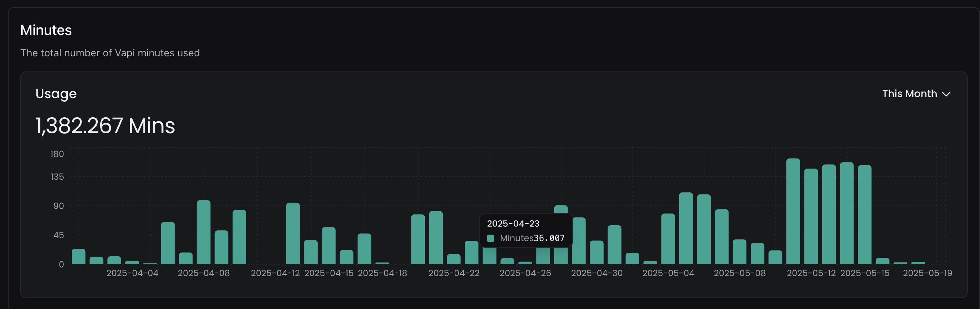Select the tallest bar, left of 2025-05-12
The width and height of the screenshot is (980, 309).
(793, 211)
